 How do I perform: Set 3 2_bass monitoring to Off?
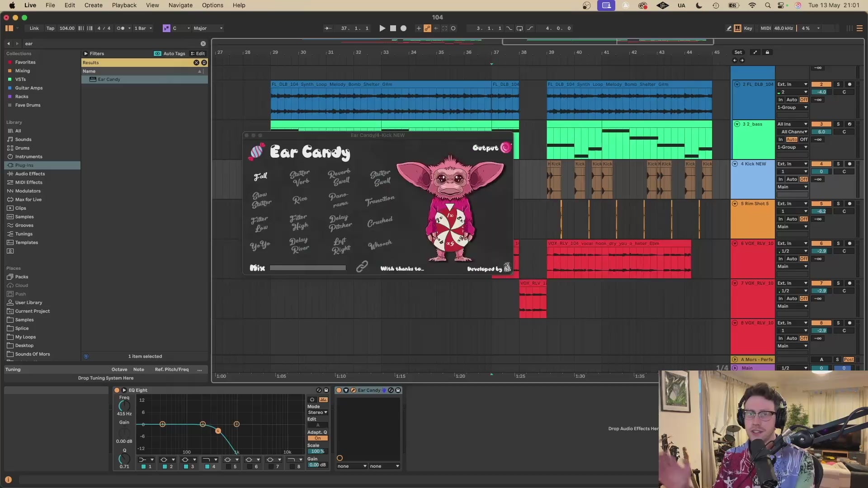click(x=803, y=139)
